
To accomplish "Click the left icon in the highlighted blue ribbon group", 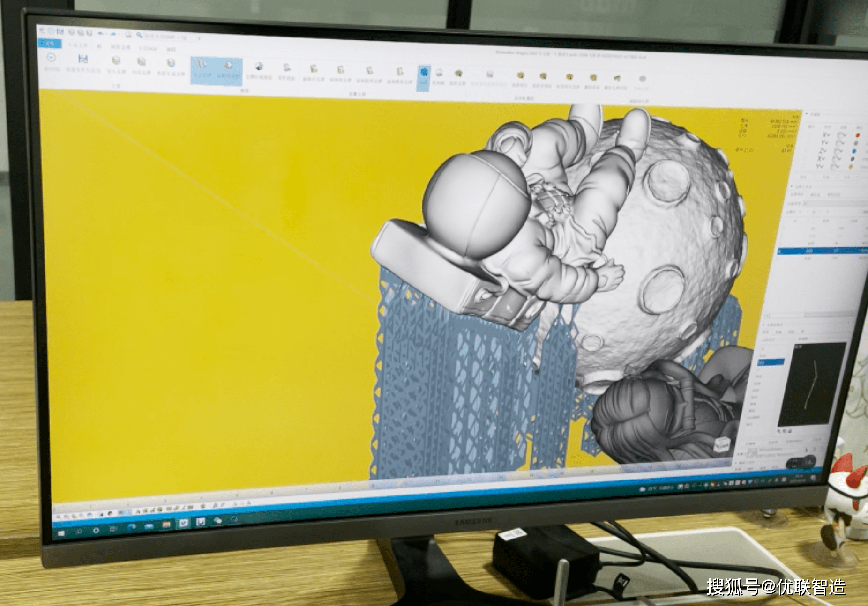I will 202,64.
